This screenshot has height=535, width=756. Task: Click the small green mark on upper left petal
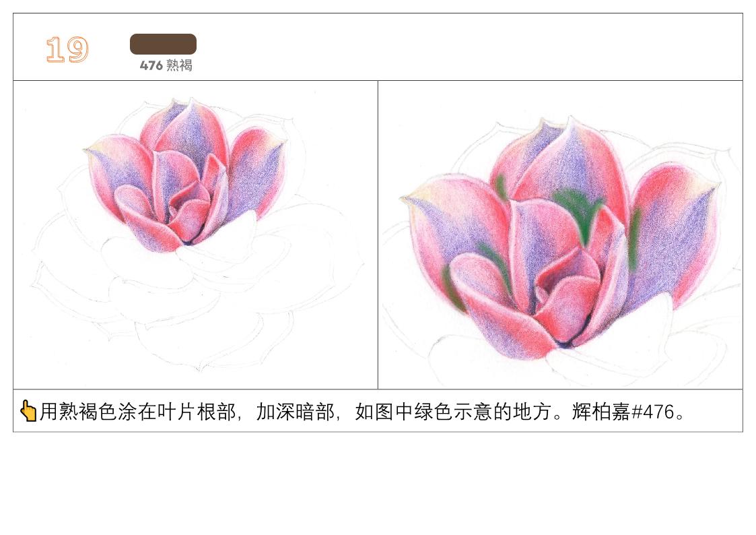[x=501, y=187]
